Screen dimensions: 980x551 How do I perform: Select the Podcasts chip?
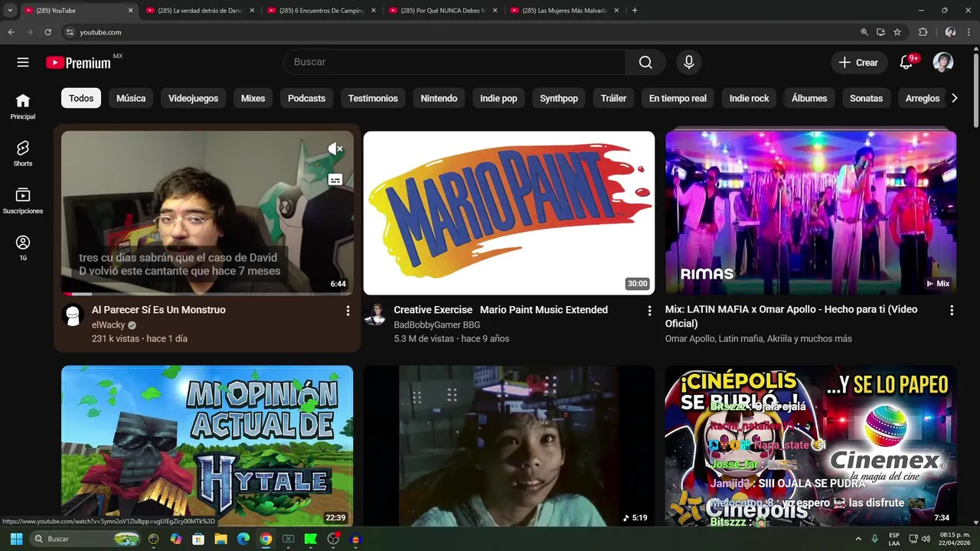306,98
